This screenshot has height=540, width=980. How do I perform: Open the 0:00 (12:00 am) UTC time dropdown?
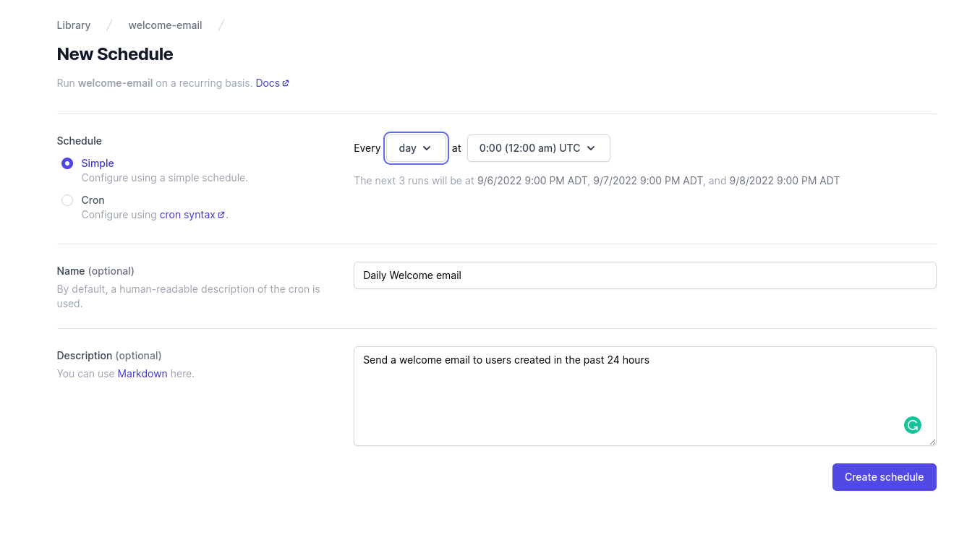tap(539, 148)
